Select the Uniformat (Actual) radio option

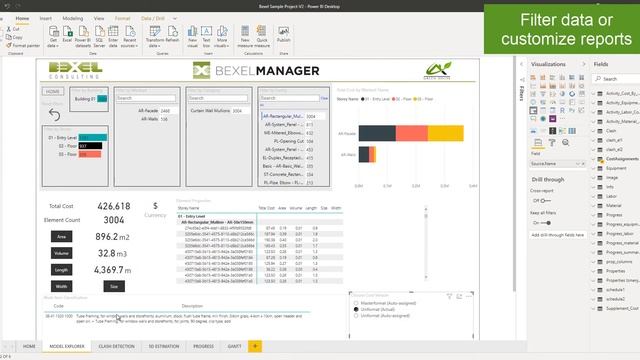tap(356, 309)
